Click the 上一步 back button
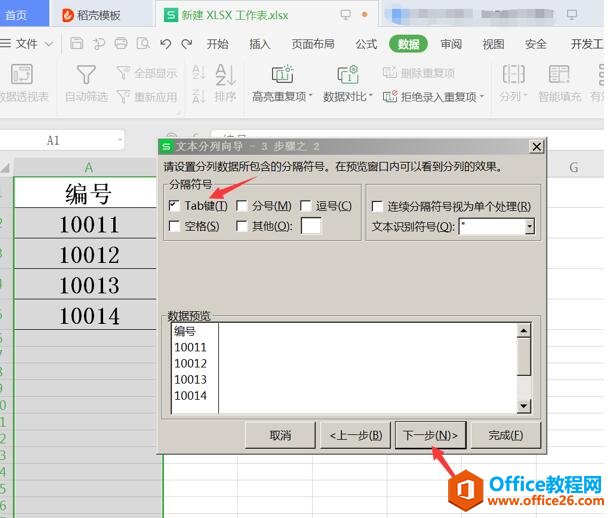Viewport: 611px width, 518px height. pos(356,435)
